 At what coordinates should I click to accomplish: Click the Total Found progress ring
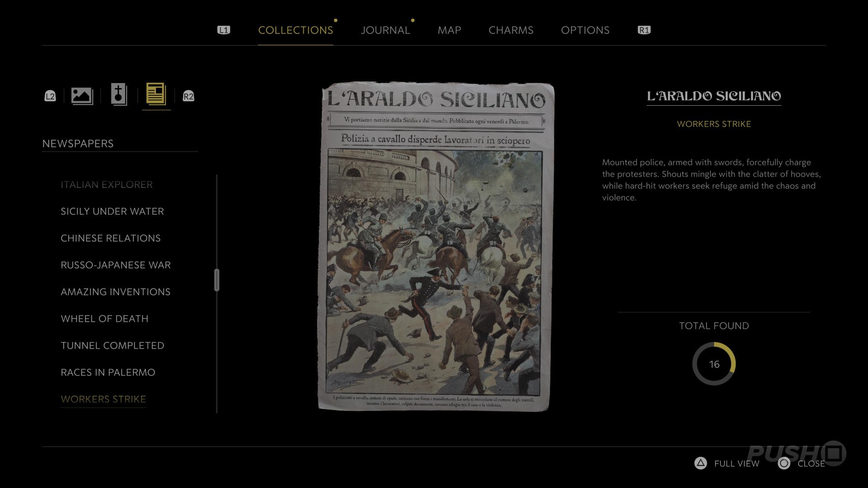tap(714, 364)
